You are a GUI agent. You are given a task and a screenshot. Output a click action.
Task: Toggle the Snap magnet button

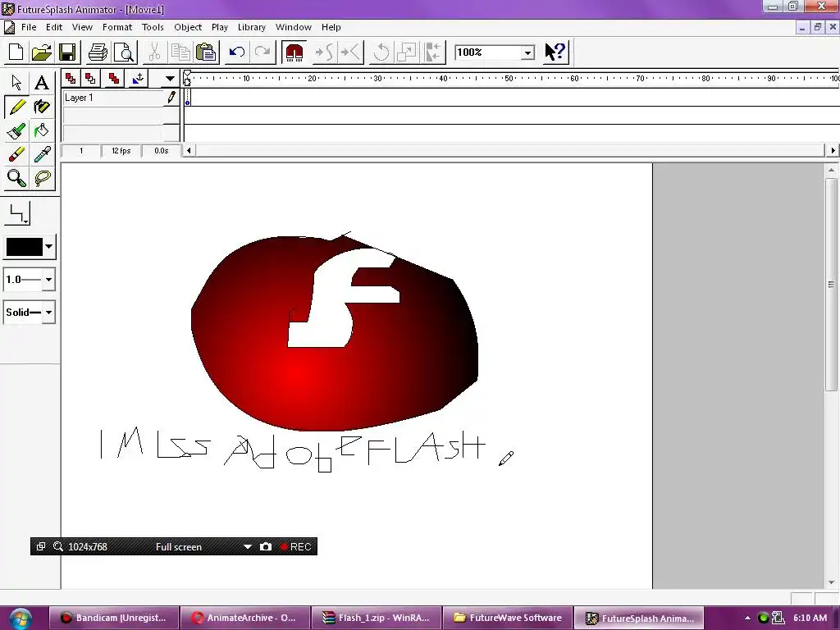tap(294, 52)
